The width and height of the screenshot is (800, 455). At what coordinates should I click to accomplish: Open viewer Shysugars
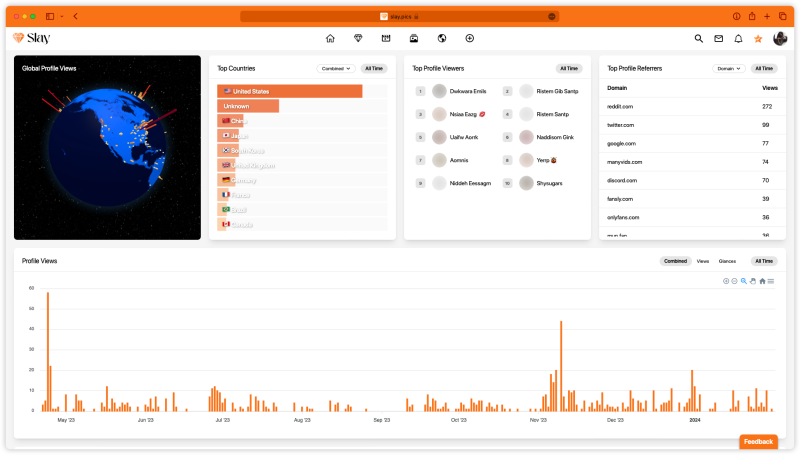pyautogui.click(x=549, y=183)
